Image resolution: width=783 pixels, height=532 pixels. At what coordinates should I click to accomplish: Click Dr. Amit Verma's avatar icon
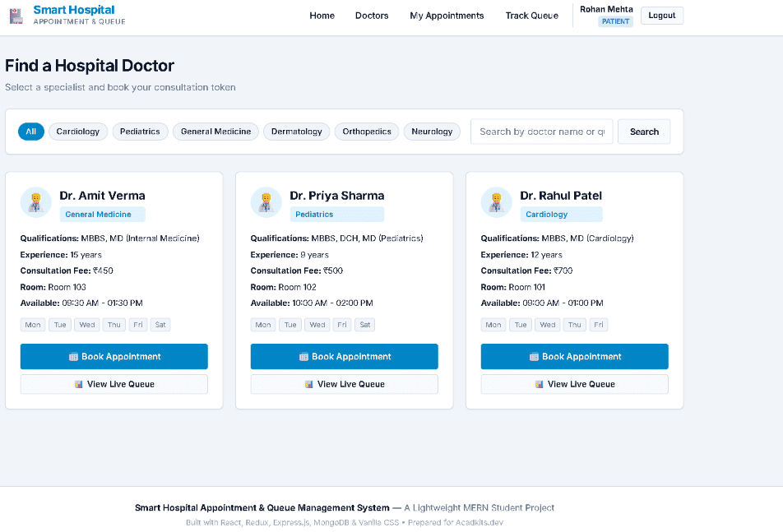[x=36, y=202]
